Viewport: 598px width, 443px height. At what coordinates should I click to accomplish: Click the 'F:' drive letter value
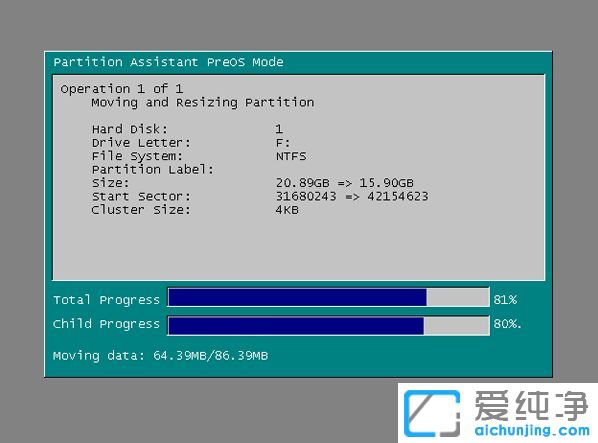[283, 143]
